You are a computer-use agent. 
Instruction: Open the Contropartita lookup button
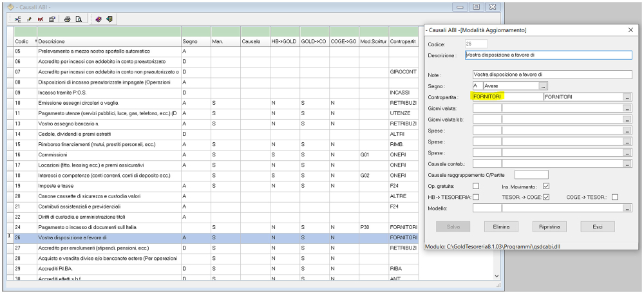coord(627,97)
